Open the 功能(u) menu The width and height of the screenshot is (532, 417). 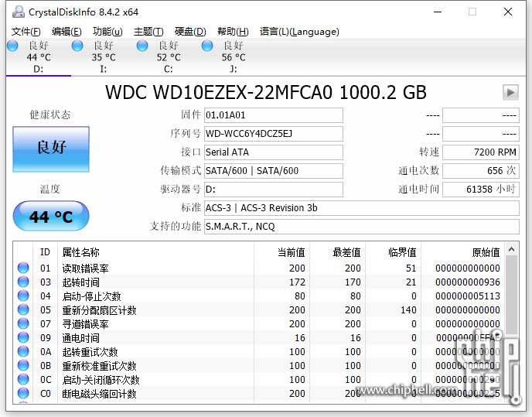coord(107,32)
